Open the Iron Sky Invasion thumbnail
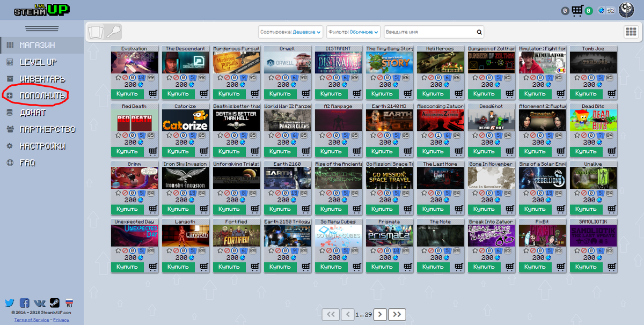Viewport: 644px width, 325px height. click(x=185, y=178)
